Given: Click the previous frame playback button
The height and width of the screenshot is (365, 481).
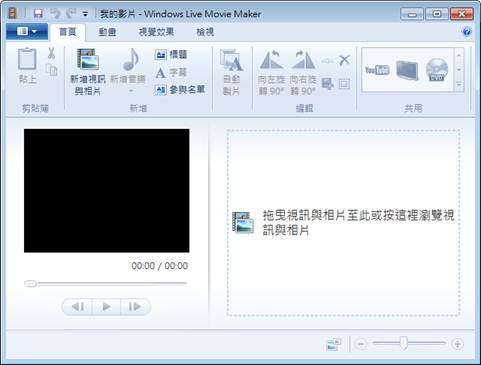Looking at the screenshot, I should [x=78, y=307].
